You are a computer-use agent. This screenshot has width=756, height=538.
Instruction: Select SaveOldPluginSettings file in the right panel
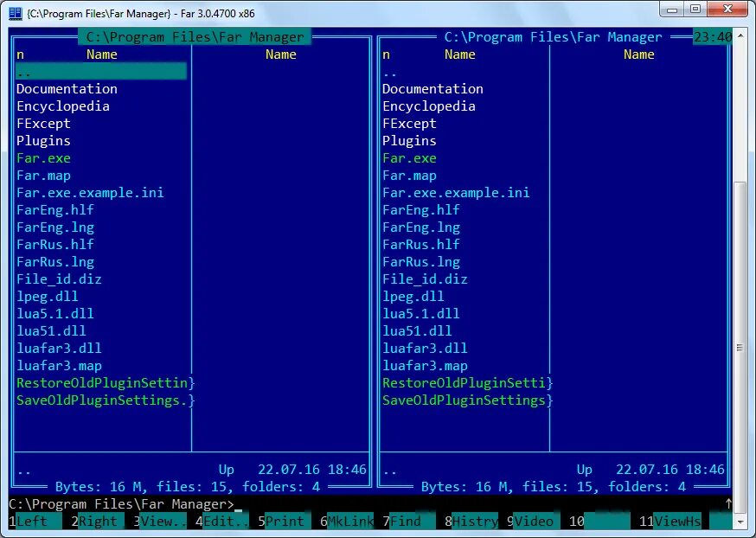(468, 400)
